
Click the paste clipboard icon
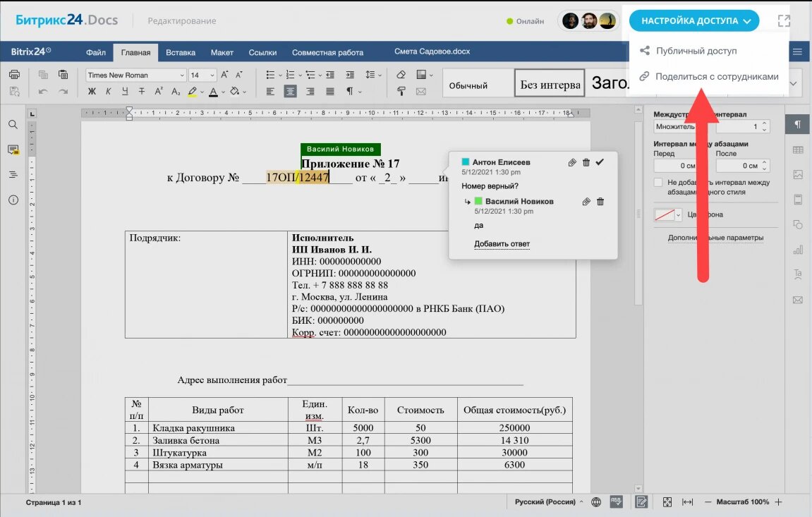63,75
